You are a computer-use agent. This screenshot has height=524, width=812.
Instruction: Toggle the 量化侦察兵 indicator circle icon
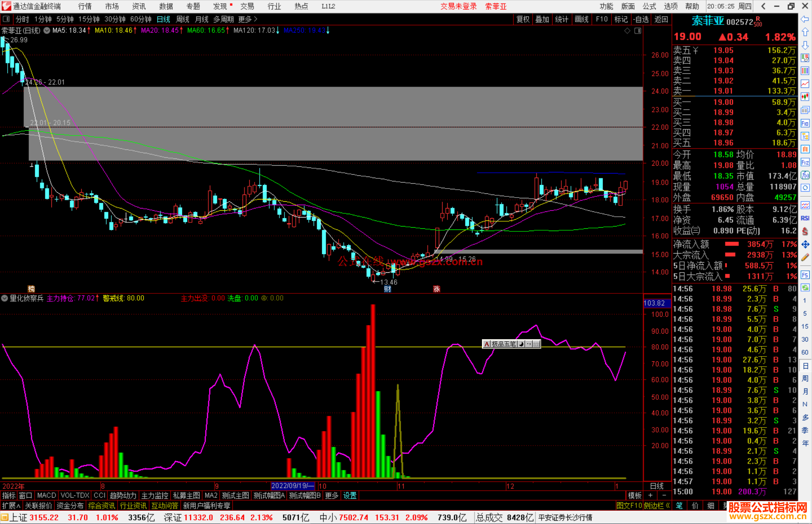click(x=5, y=298)
